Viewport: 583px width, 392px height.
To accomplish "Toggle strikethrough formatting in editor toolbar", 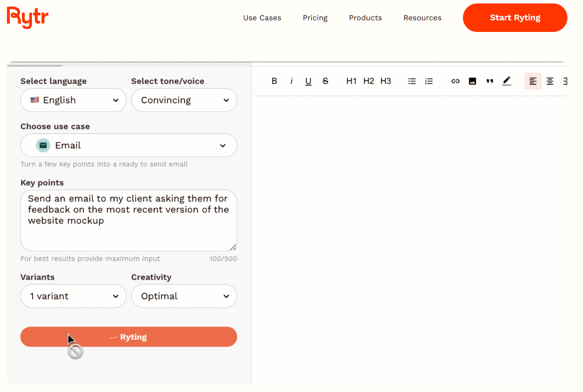I will [326, 81].
